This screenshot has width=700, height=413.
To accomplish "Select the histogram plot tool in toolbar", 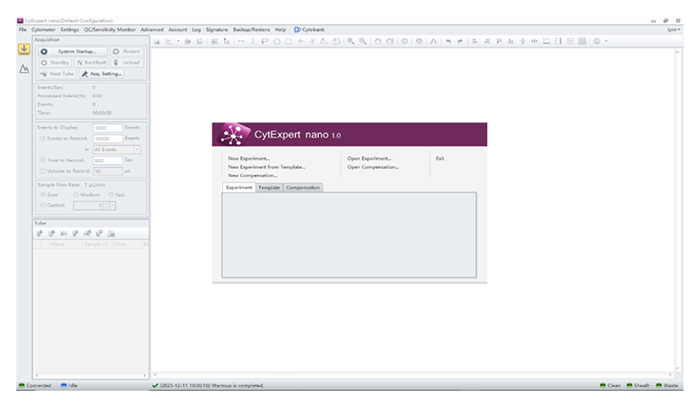I will [157, 42].
